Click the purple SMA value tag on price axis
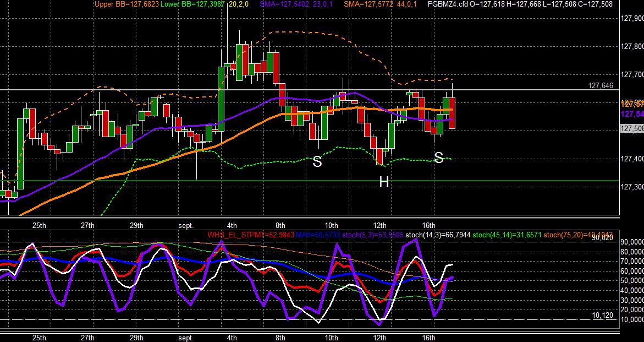The image size is (644, 342). click(x=632, y=114)
